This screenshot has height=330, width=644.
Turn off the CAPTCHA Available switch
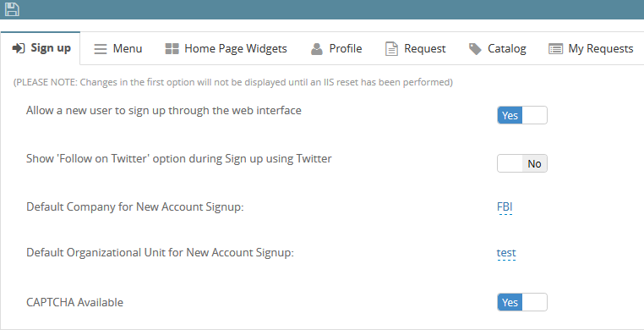522,302
